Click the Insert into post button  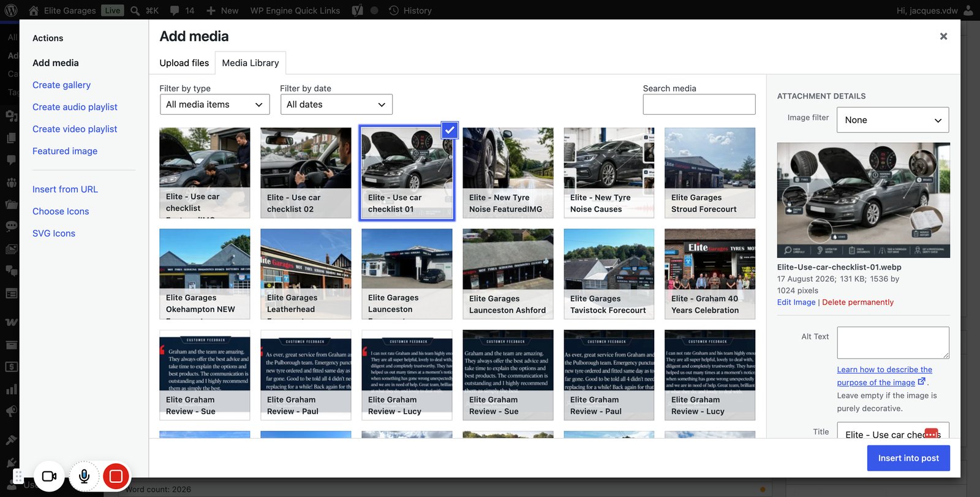908,458
